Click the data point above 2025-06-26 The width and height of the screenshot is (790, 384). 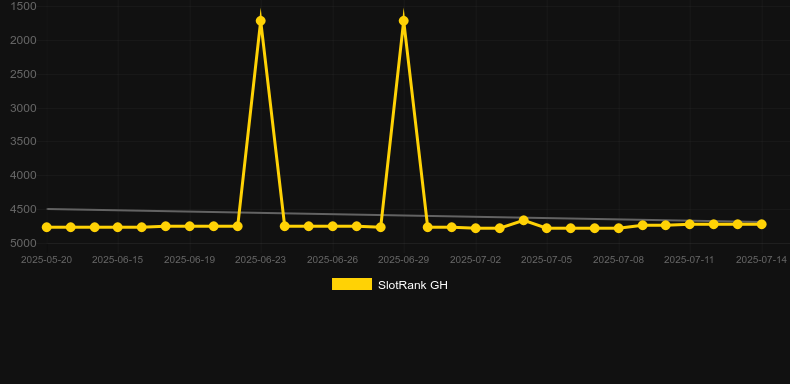pyautogui.click(x=333, y=226)
